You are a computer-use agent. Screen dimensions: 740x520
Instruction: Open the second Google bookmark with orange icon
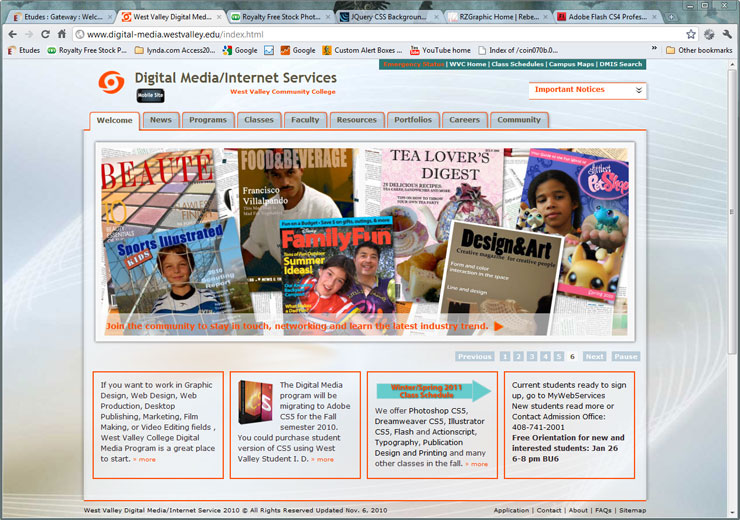click(298, 50)
